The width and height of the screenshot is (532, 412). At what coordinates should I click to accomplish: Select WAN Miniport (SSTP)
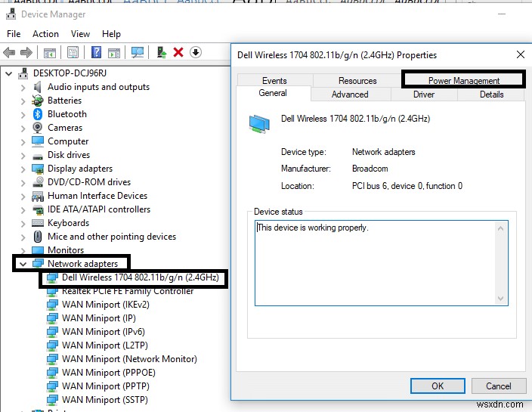click(x=105, y=399)
